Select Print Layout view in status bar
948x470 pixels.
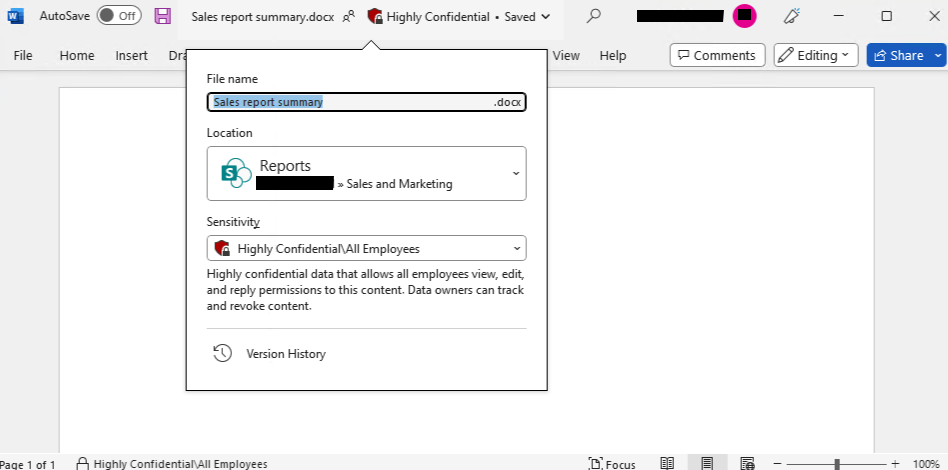(707, 463)
